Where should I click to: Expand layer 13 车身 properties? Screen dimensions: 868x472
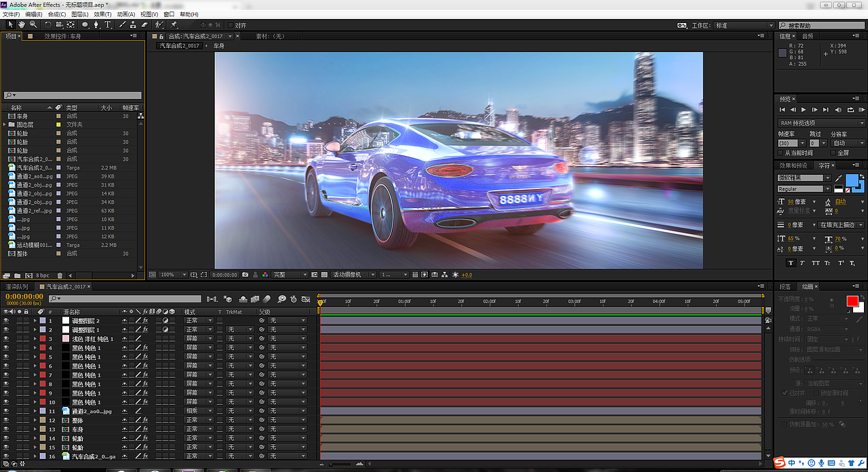point(35,429)
